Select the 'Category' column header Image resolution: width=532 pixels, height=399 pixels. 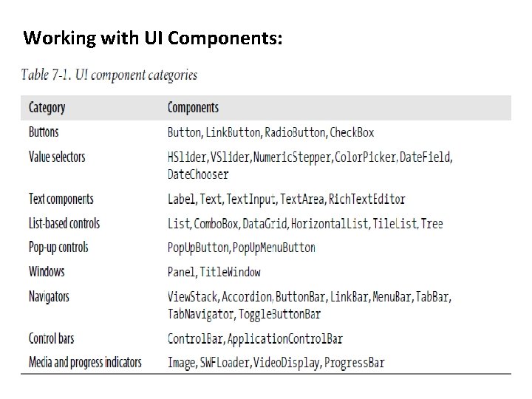point(47,108)
